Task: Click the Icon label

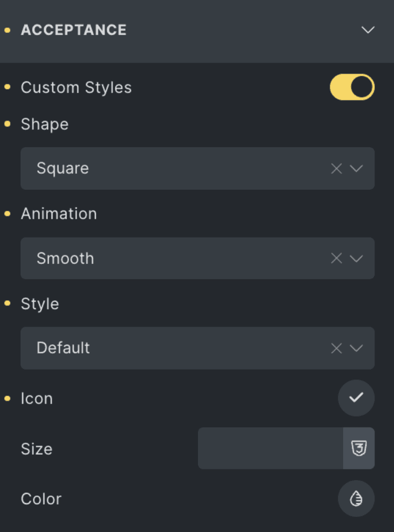Action: click(37, 399)
